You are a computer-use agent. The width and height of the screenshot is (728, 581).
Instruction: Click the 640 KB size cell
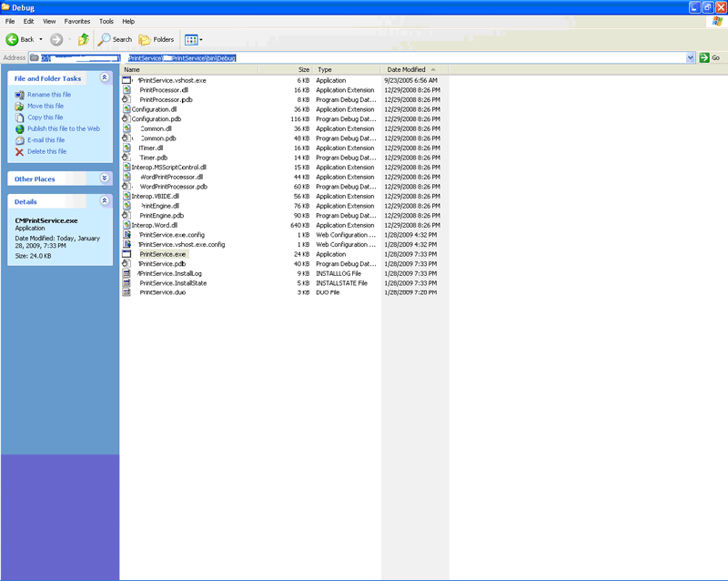click(x=300, y=225)
